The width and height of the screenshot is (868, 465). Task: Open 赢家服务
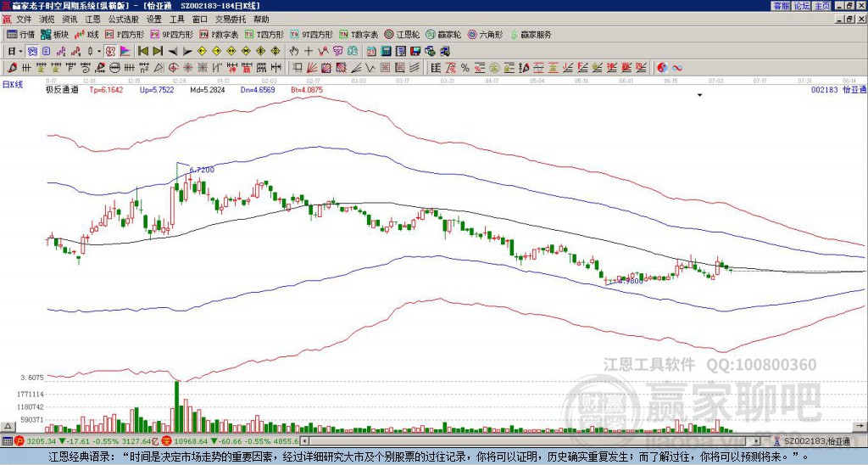pos(531,34)
